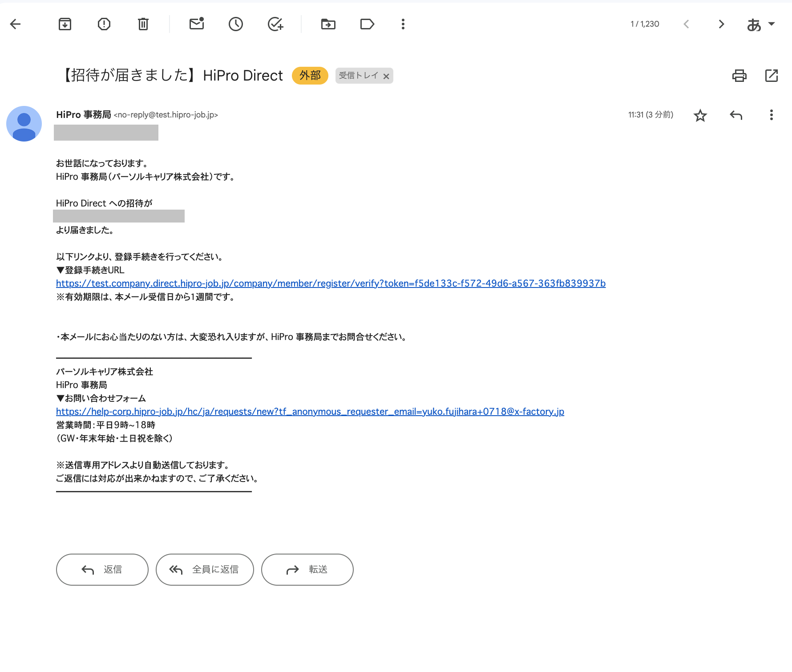Delete this email

[x=143, y=24]
